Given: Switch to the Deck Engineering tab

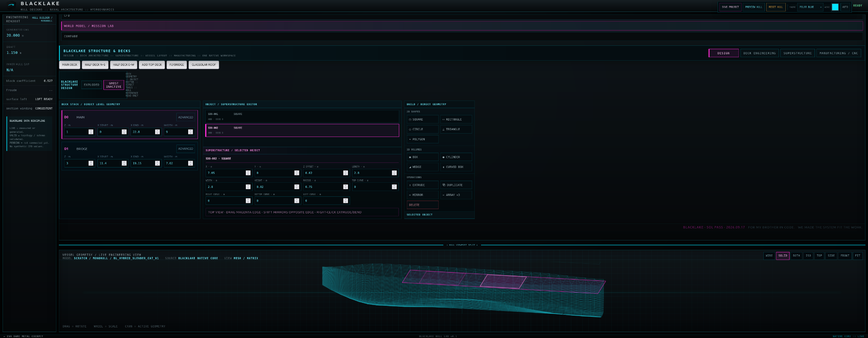Looking at the screenshot, I should pos(759,53).
